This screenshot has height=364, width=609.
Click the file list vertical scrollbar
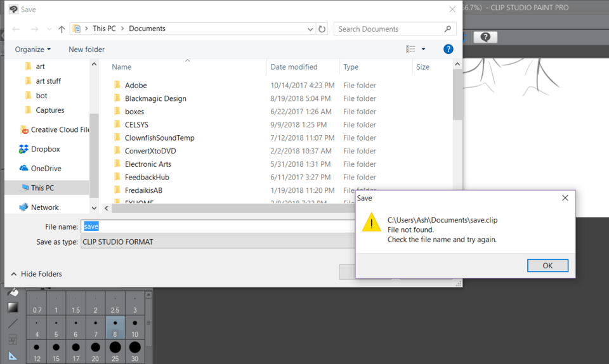tap(457, 95)
